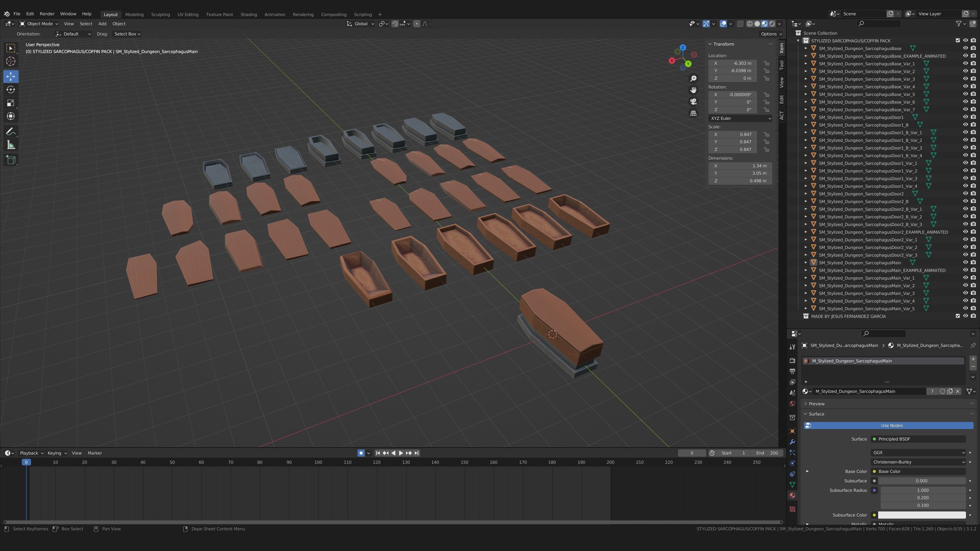Open the XYZ Euler rotation mode dropdown

(740, 118)
